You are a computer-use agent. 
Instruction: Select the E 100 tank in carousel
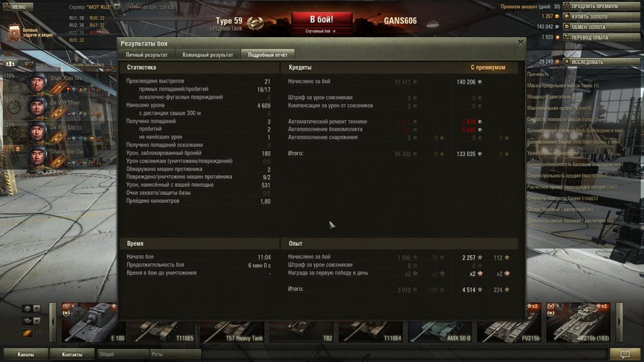(x=93, y=322)
